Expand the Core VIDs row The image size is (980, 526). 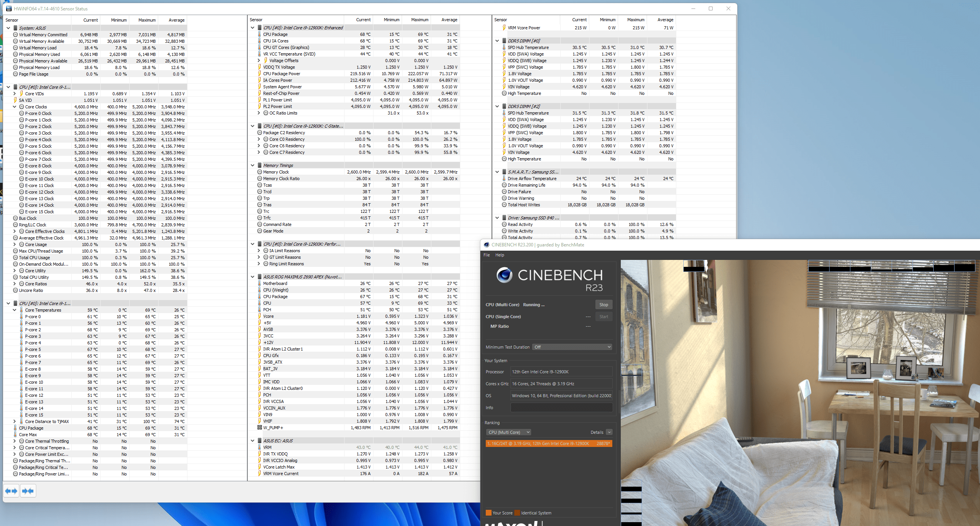15,94
